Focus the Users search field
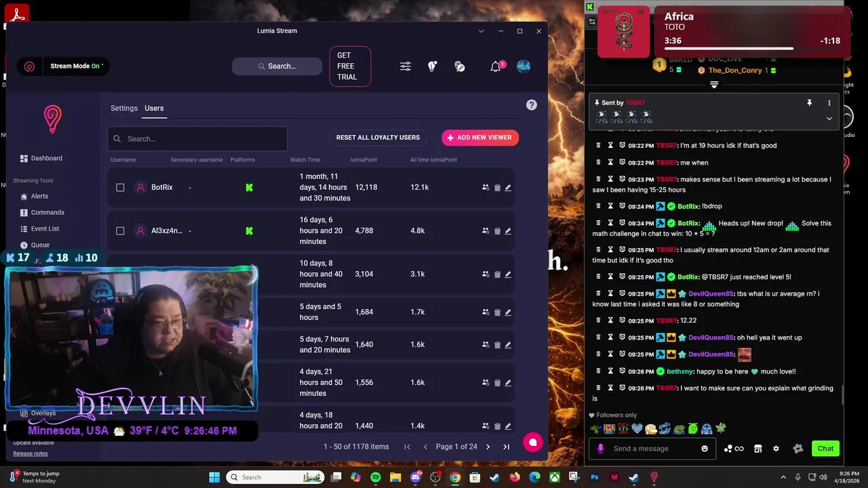 click(197, 139)
